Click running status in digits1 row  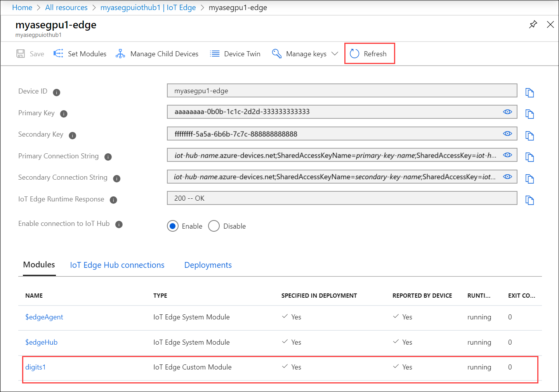click(479, 367)
